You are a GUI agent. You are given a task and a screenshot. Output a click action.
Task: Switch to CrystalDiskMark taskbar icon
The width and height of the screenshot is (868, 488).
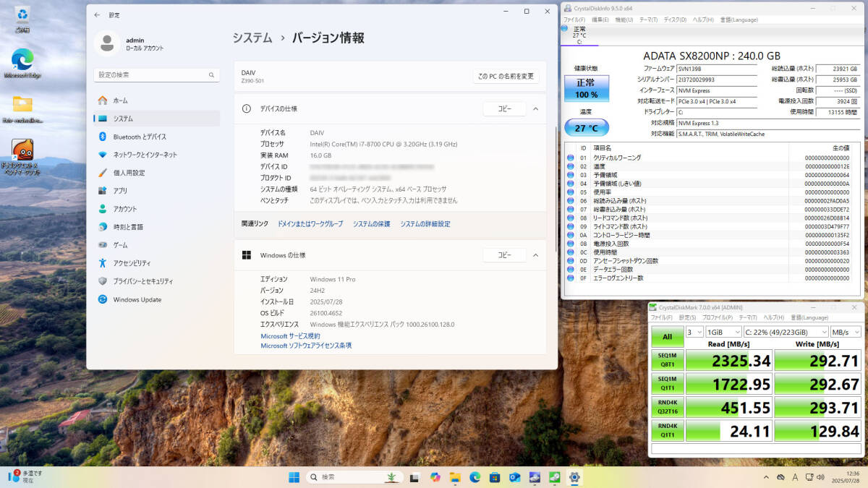click(555, 477)
